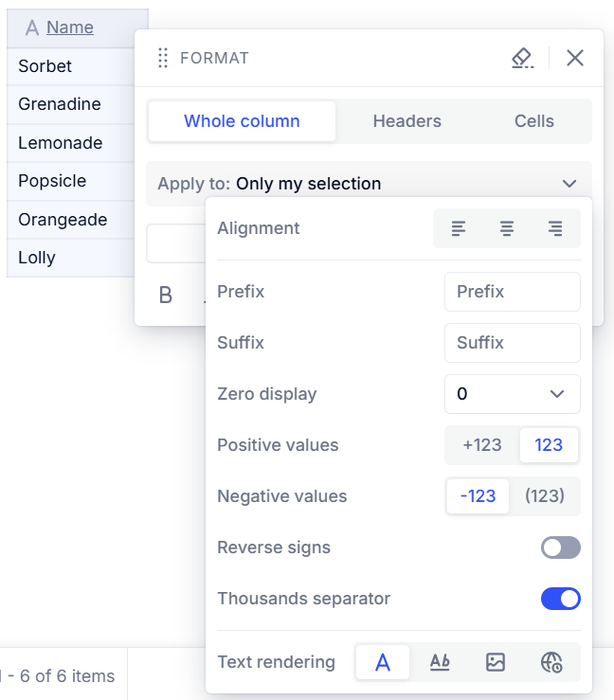This screenshot has width=614, height=700.
Task: Disable the Thousands separator switch
Action: (x=560, y=599)
